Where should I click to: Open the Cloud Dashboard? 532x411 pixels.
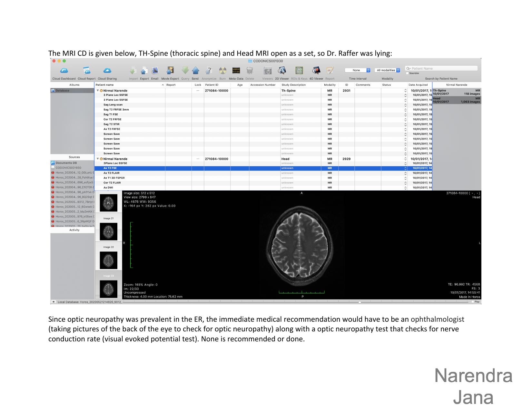coord(64,71)
